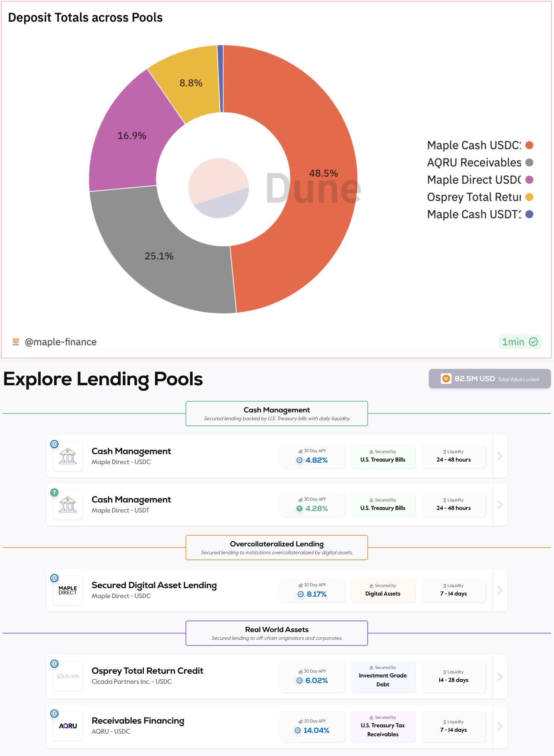
Task: Click the chart icon beside 30 Day APY on AQRU card
Action: click(x=301, y=721)
